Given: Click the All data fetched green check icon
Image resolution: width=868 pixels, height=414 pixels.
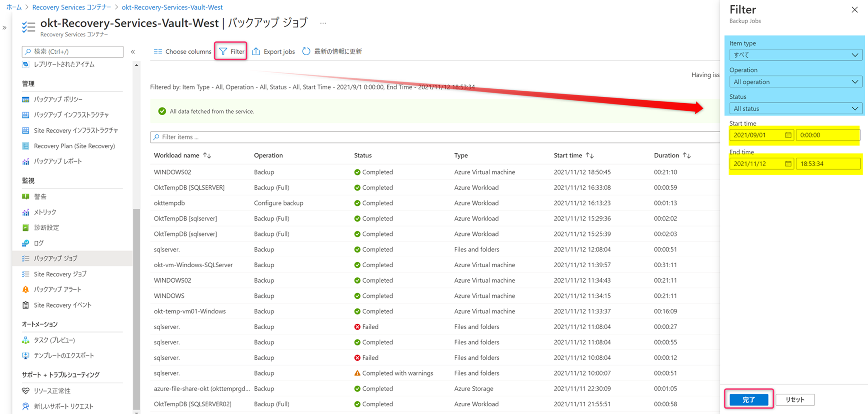Looking at the screenshot, I should click(x=162, y=111).
